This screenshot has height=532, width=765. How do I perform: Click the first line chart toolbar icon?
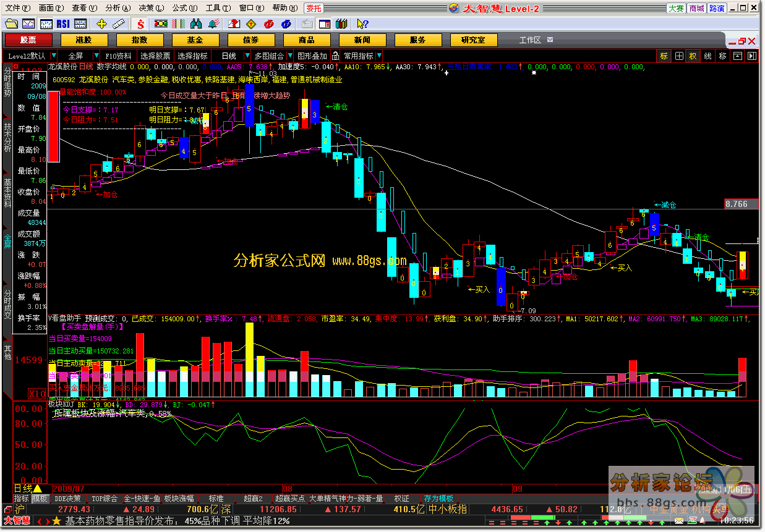(x=28, y=24)
